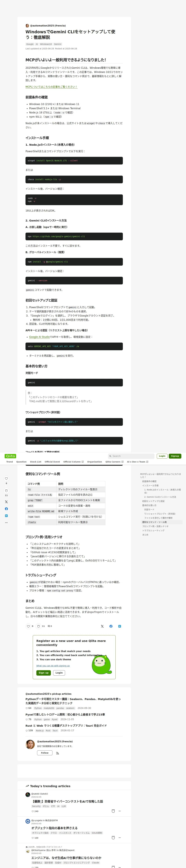Select the Windows10 tag under article title

(46, 44)
